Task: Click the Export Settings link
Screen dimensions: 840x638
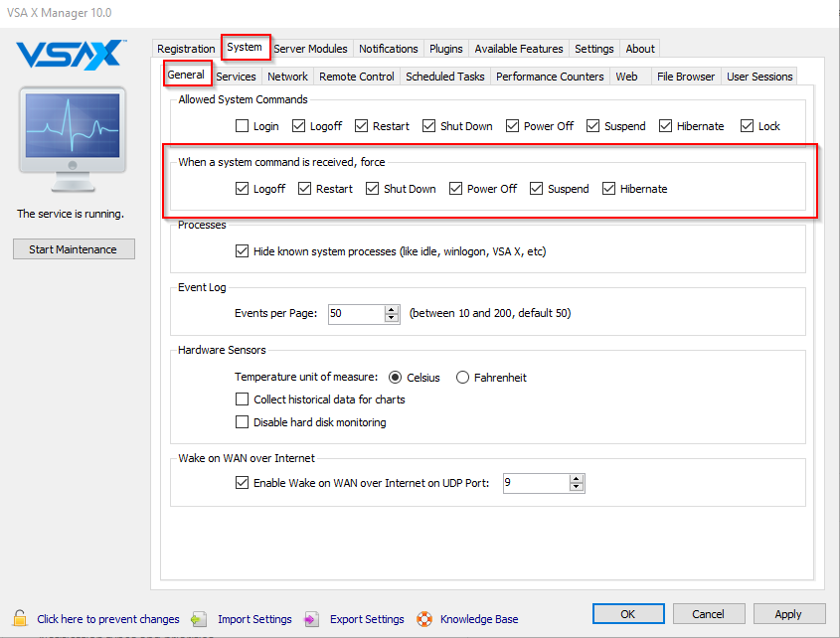Action: [367, 619]
